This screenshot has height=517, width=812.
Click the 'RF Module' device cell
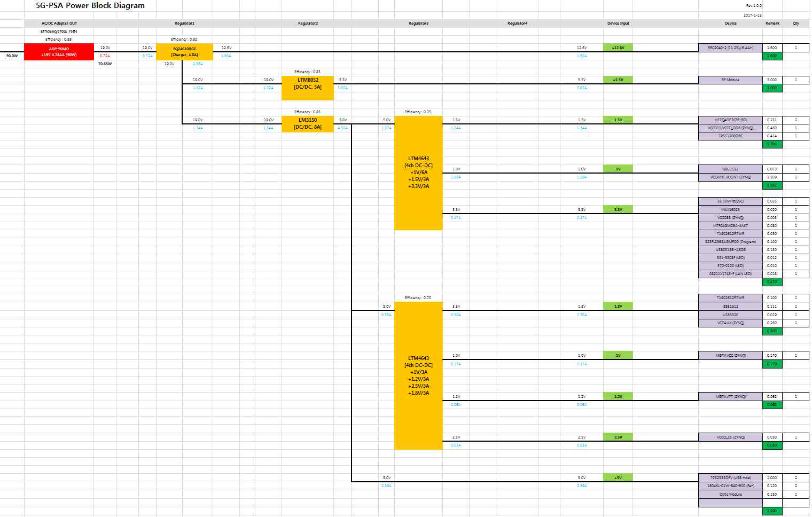[730, 80]
